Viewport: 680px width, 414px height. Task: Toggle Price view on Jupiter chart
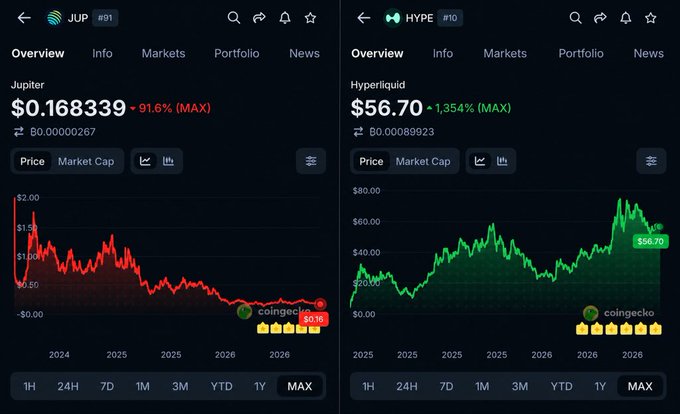point(33,161)
